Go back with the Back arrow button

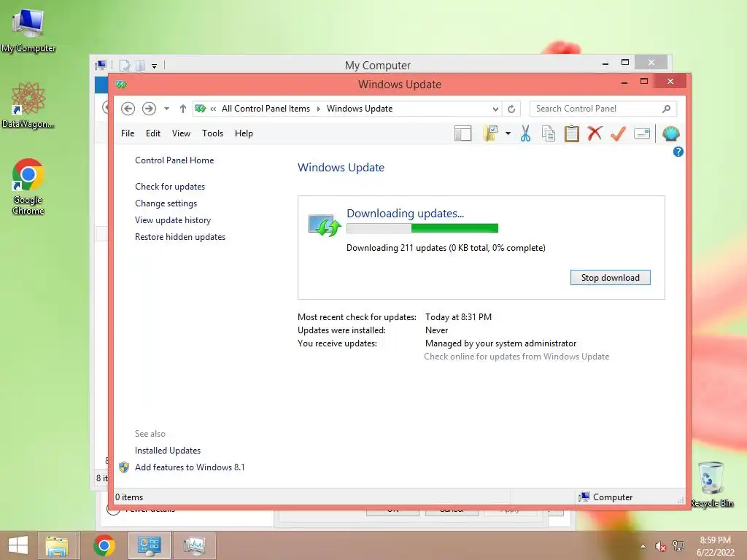(128, 109)
